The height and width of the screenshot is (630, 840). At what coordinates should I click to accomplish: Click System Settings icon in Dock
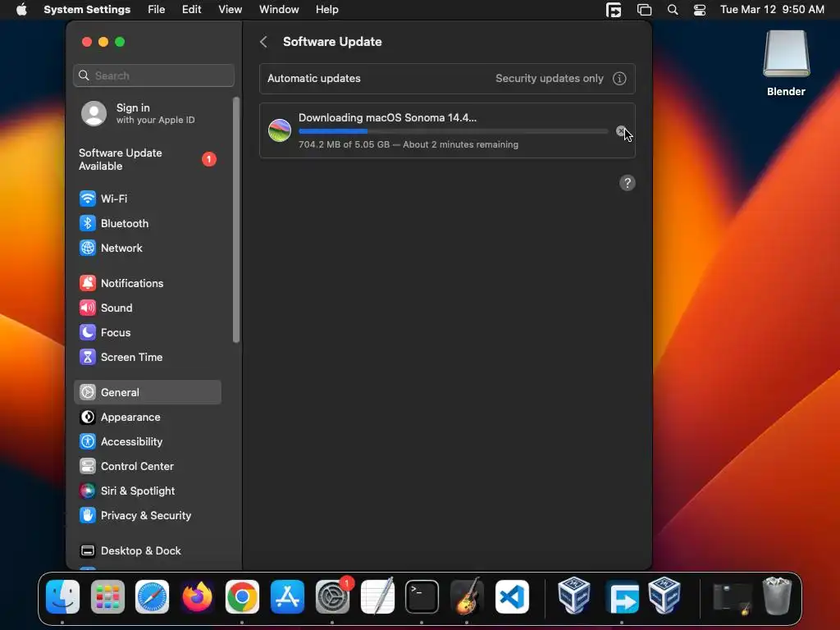(332, 597)
